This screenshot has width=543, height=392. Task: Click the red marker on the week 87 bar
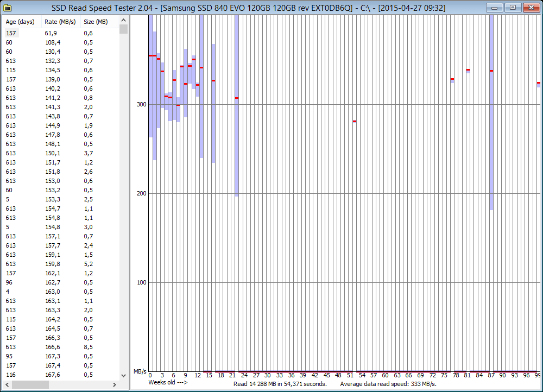(x=491, y=71)
